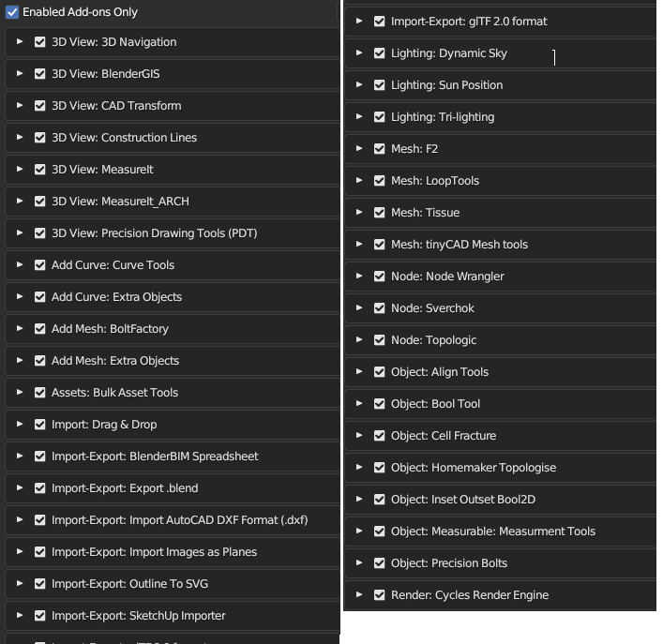This screenshot has height=644, width=663.
Task: Expand the Render: Cycles Render Engine arrow
Action: (x=359, y=594)
